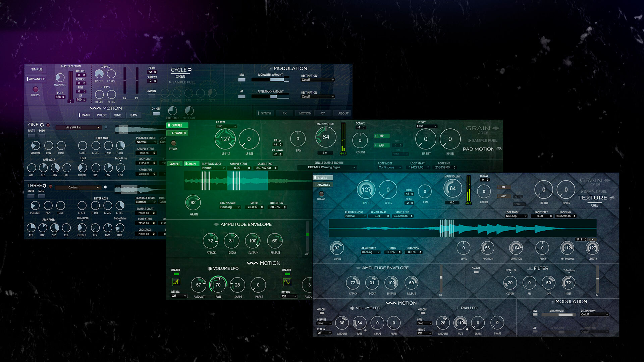Click Speed 75.0 % stepper in Pad Motion

tap(255, 207)
